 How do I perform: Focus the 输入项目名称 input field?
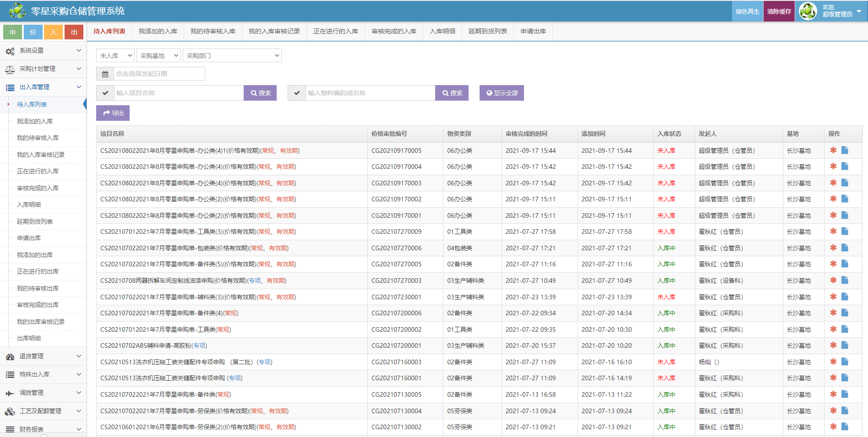click(x=179, y=93)
